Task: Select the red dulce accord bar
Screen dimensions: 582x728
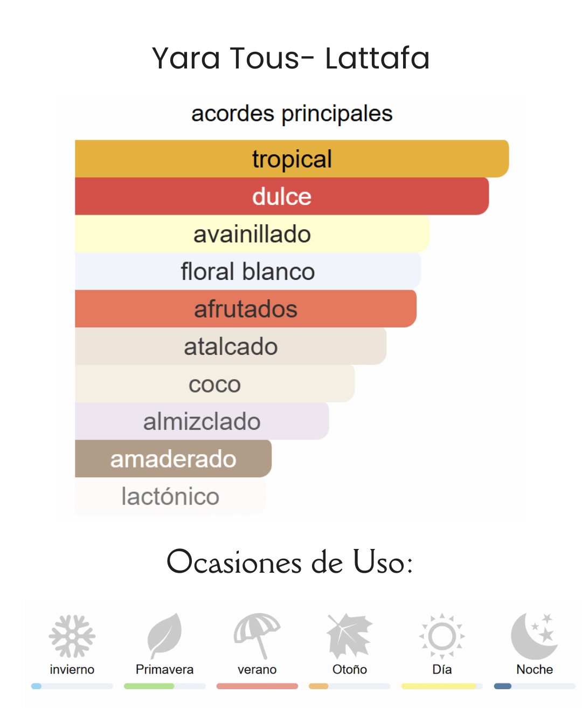Action: 281,196
